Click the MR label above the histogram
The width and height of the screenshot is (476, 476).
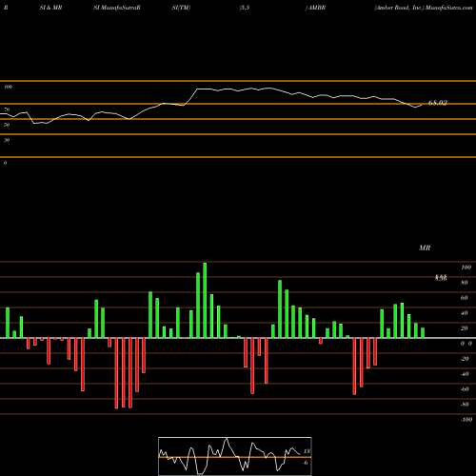[425, 248]
